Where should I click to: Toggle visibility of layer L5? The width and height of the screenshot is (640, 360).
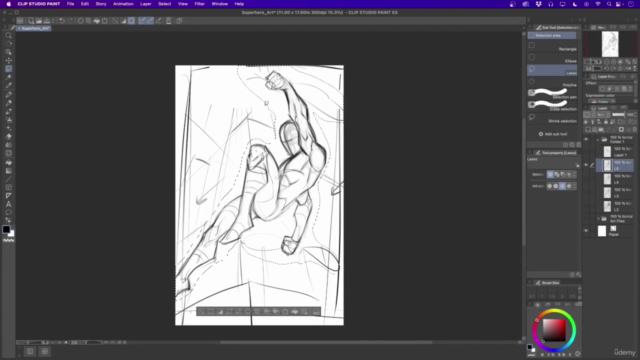pyautogui.click(x=586, y=165)
